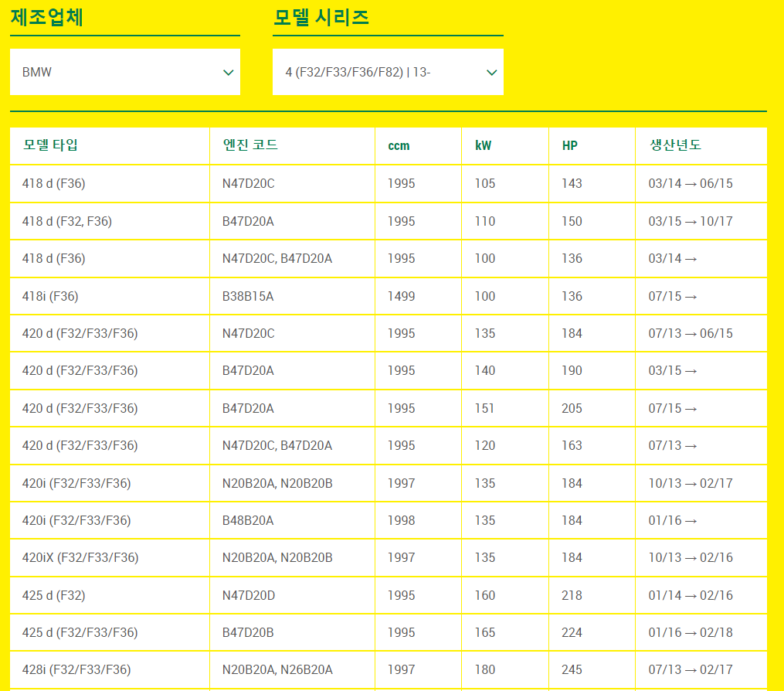Click the 제조업체 heading
784x691 pixels.
tap(47, 17)
